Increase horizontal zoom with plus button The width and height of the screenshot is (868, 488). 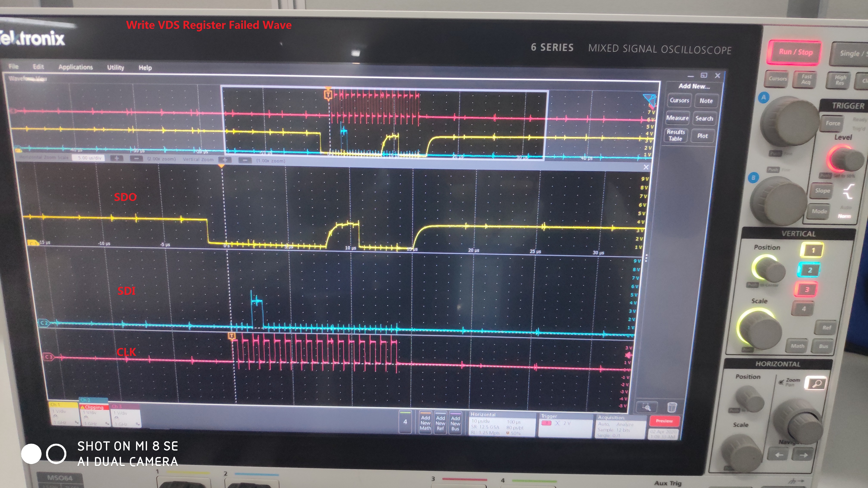(x=117, y=158)
